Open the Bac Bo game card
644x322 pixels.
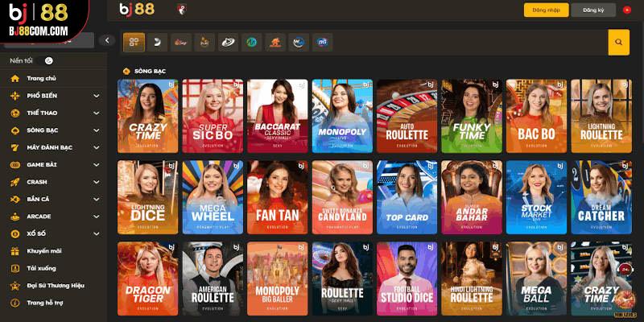coord(536,116)
